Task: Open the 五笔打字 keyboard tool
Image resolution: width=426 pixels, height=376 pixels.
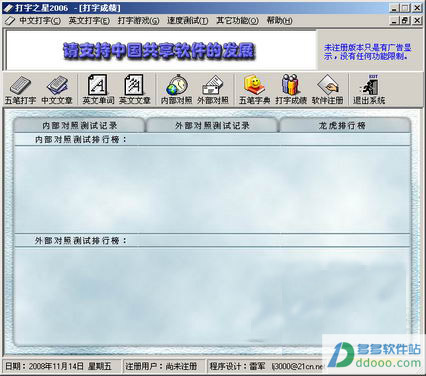Action: point(21,89)
